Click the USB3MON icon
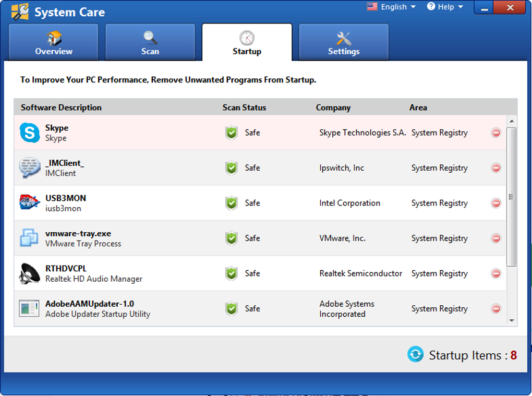The height and width of the screenshot is (396, 532). point(30,202)
